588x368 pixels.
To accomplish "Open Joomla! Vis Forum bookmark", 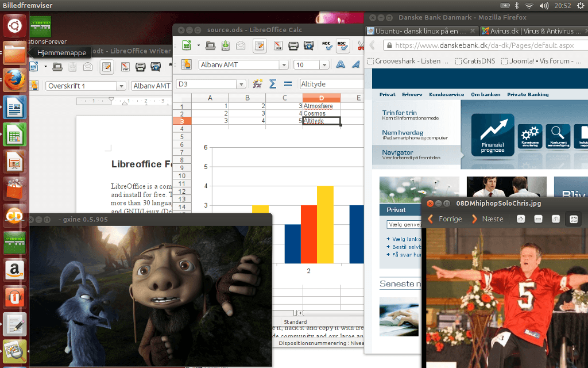I will (x=541, y=61).
